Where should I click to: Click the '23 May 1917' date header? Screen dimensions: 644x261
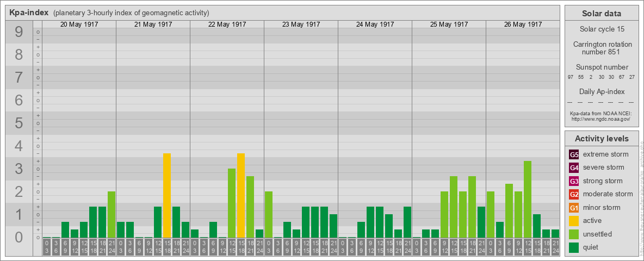[x=301, y=24]
